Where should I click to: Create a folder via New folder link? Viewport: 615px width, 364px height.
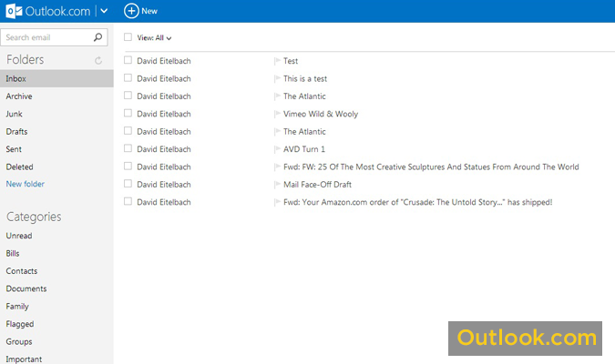[26, 184]
